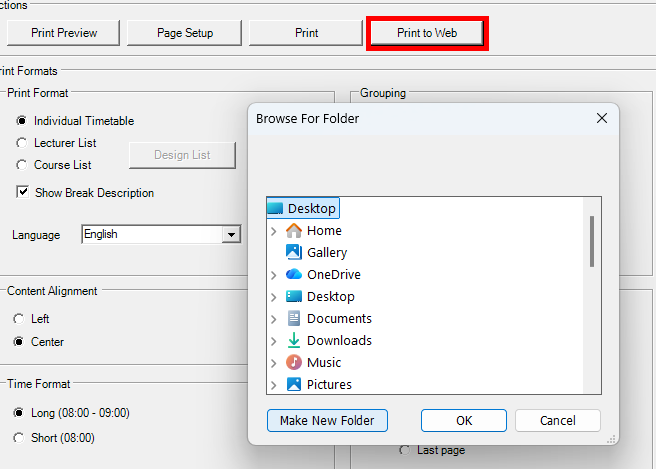This screenshot has width=656, height=469.
Task: Click Make New Folder
Action: click(327, 420)
